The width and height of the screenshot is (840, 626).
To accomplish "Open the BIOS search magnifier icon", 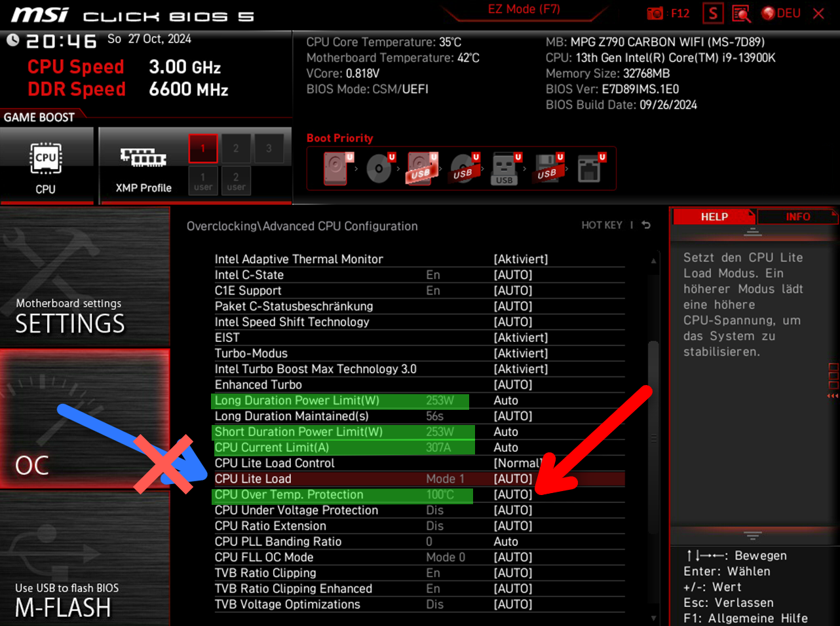I will (741, 14).
